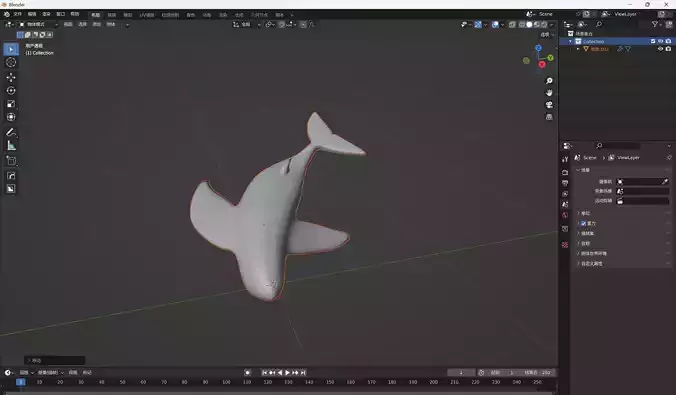Select the 3D Cursor tool
Image resolution: width=676 pixels, height=395 pixels.
11,63
